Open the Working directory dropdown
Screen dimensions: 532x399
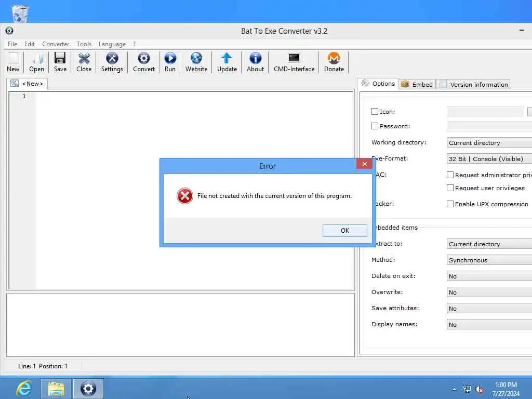(x=489, y=143)
